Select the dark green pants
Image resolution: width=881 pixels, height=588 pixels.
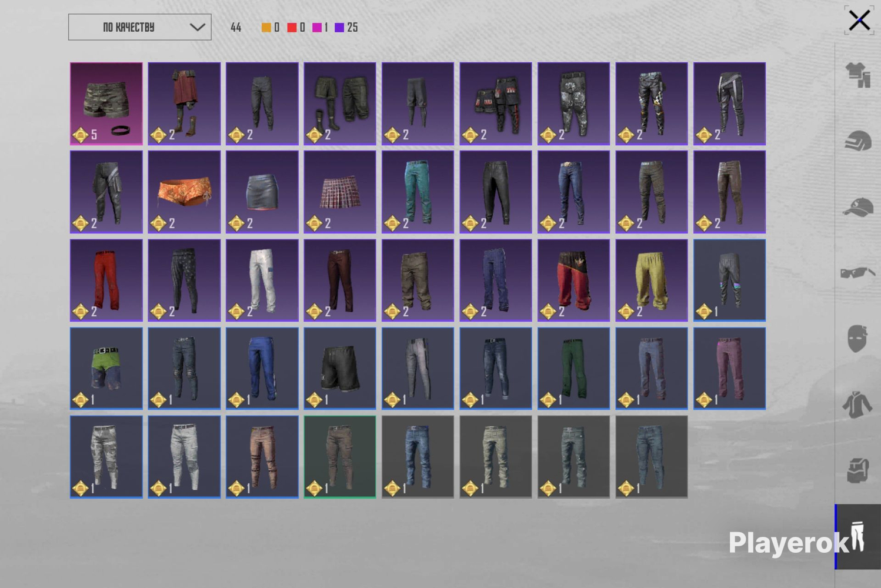pyautogui.click(x=574, y=369)
